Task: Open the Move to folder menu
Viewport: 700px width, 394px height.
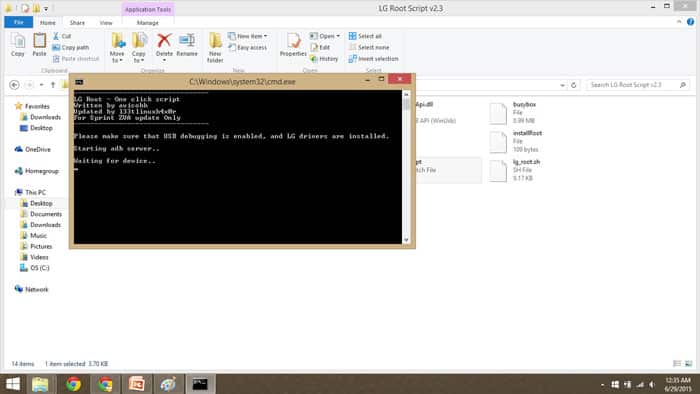Action: [x=117, y=47]
